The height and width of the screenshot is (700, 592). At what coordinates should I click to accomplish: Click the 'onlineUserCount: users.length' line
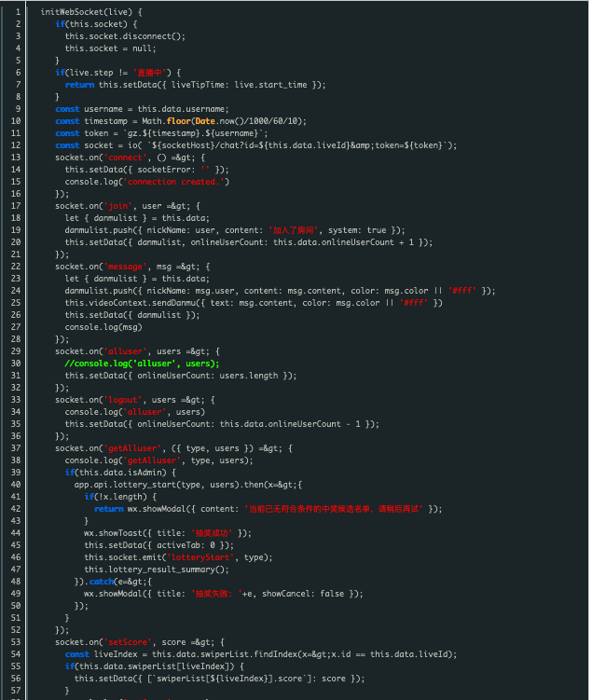click(181, 376)
